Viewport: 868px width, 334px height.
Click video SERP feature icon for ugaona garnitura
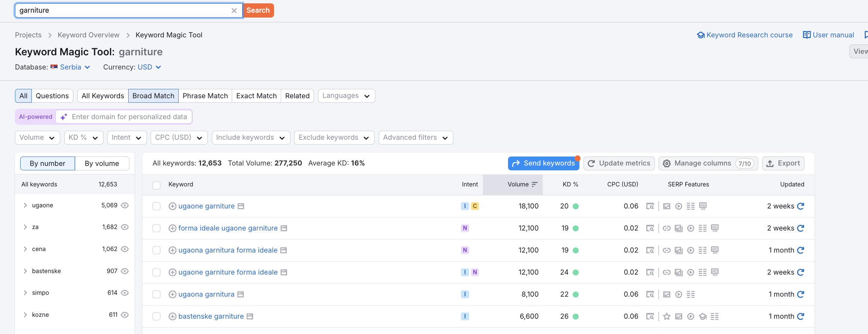pos(679,294)
